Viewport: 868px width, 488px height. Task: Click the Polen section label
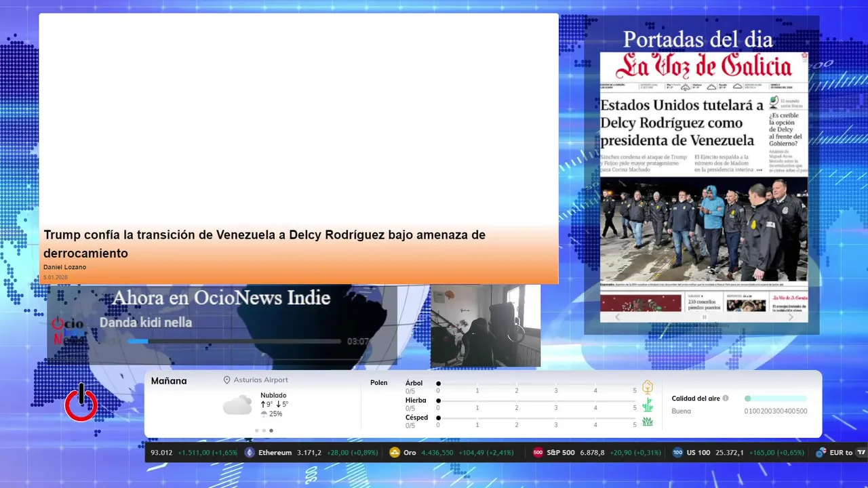click(x=379, y=383)
